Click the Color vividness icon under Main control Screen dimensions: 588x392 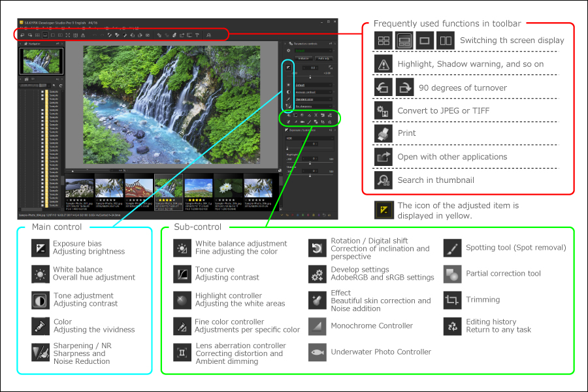41,326
